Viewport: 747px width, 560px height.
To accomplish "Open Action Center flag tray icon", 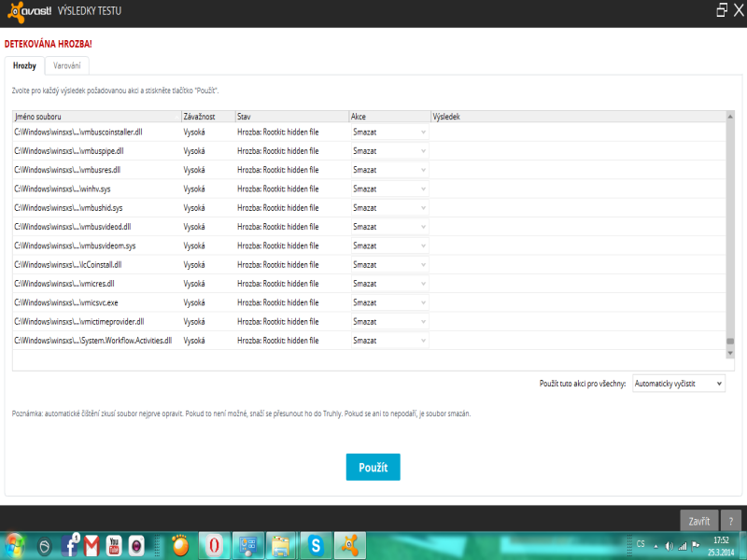I will pyautogui.click(x=696, y=546).
